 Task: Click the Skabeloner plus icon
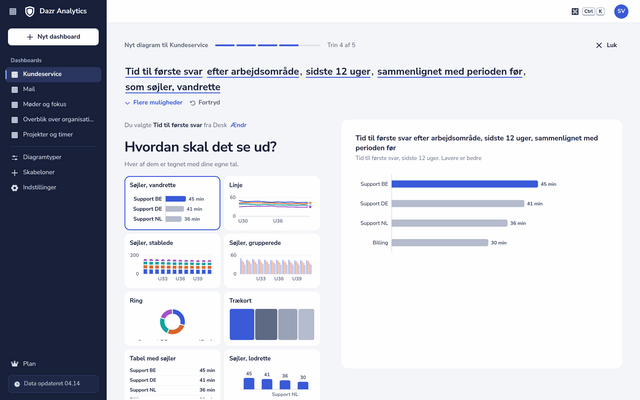[x=15, y=173]
